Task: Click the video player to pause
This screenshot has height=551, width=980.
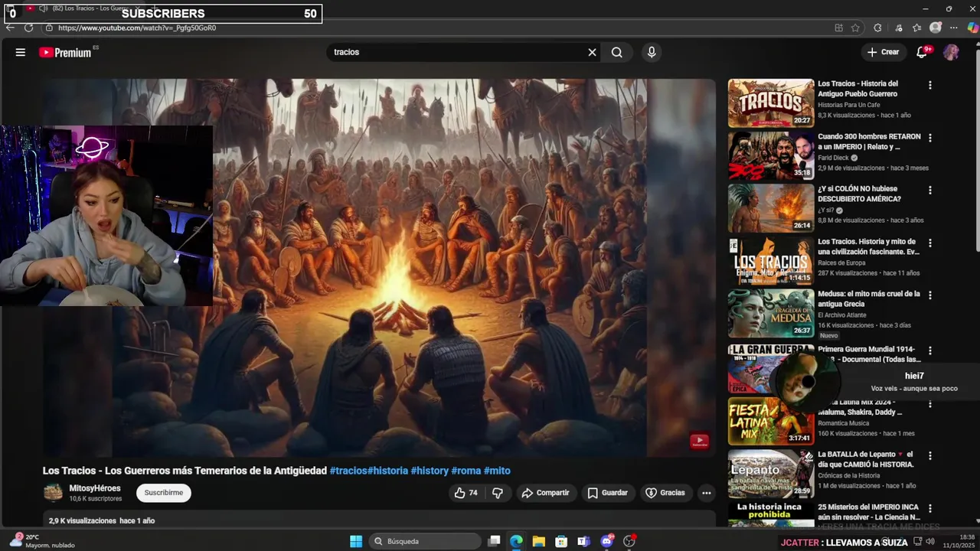Action: [379, 268]
